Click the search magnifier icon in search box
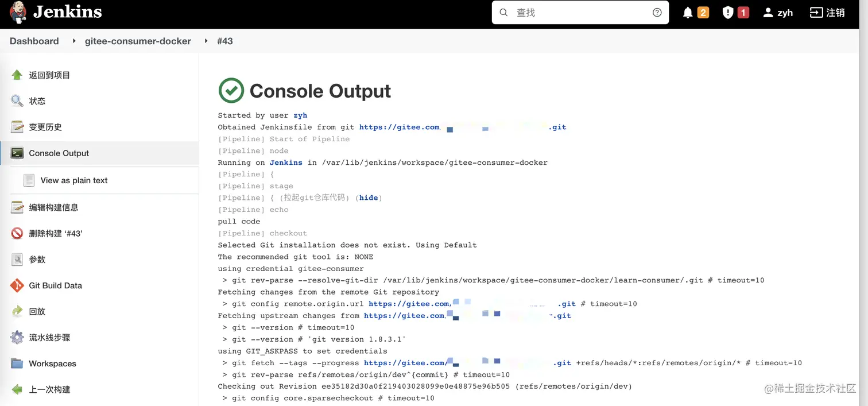This screenshot has height=406, width=868. tap(503, 12)
